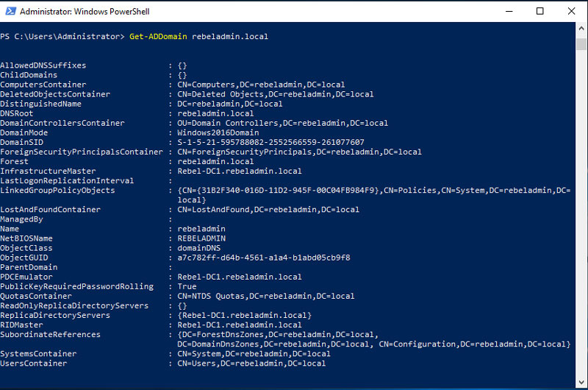
Task: Click the Get-ADDomain command text
Action: pyautogui.click(x=158, y=36)
